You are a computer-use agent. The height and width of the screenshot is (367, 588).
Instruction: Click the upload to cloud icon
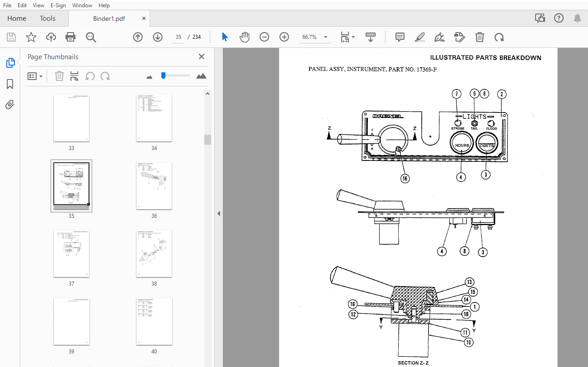point(51,37)
